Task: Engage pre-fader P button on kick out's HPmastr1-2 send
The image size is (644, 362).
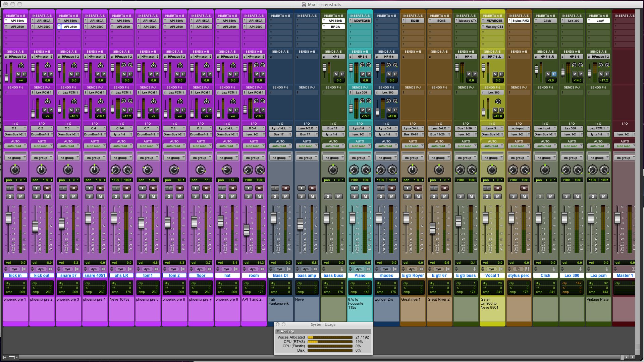Action: (50, 74)
